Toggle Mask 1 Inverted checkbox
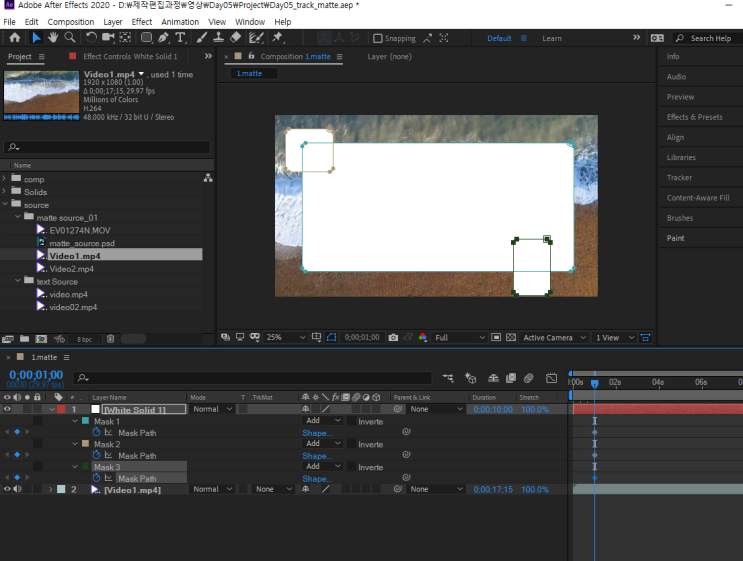This screenshot has height=561, width=743. (x=352, y=422)
